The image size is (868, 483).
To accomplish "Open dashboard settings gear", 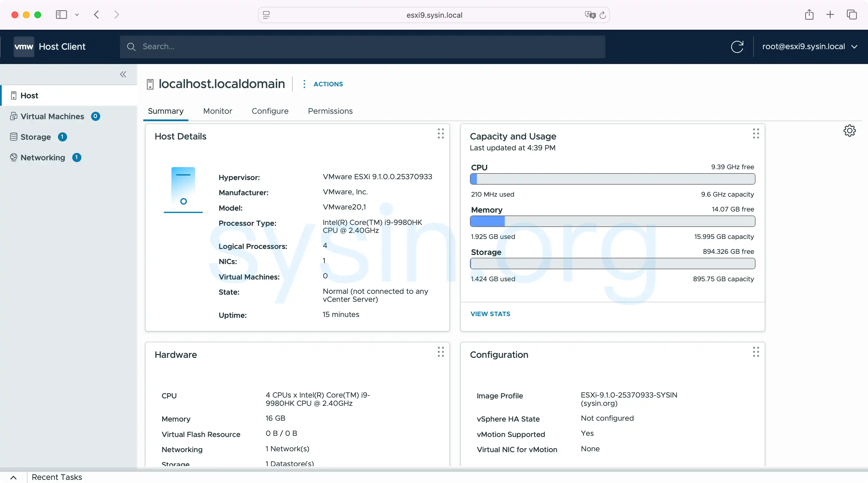I will tap(849, 131).
